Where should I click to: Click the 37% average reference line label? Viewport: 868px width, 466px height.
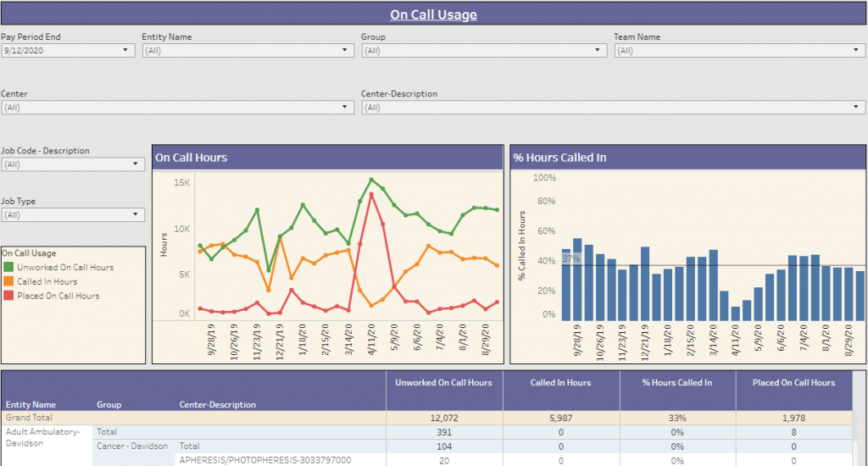(571, 259)
